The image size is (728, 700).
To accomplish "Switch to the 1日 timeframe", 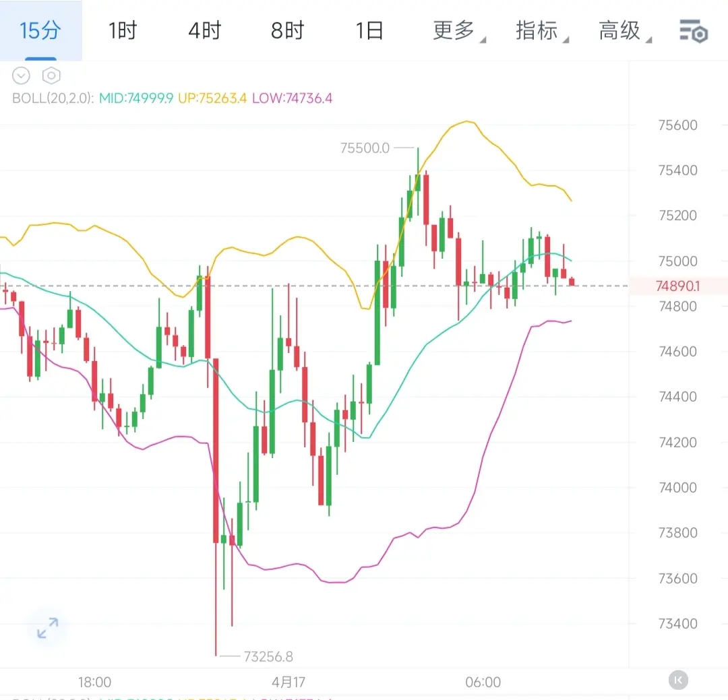I will point(369,30).
